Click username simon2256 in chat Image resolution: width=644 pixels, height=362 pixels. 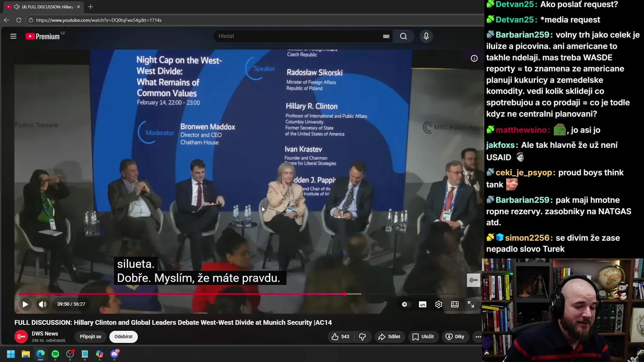pyautogui.click(x=528, y=238)
